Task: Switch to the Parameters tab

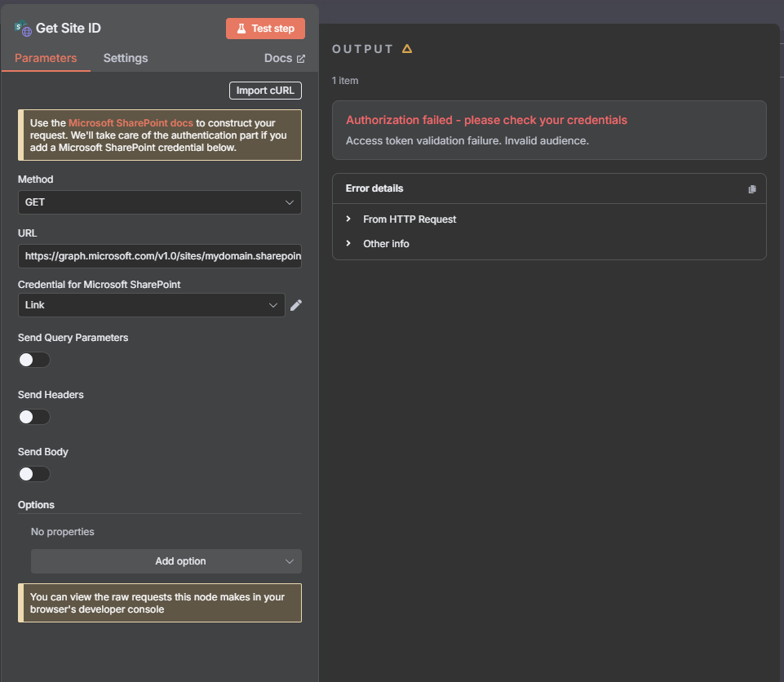Action: pos(46,58)
